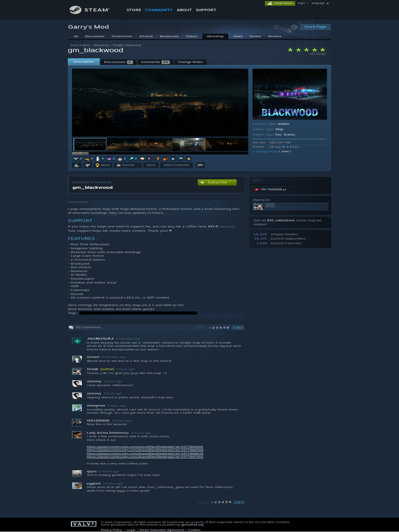Switch to the Broadcasts hub tab
Image resolution: width=399 pixels, height=532 pixels.
click(169, 36)
